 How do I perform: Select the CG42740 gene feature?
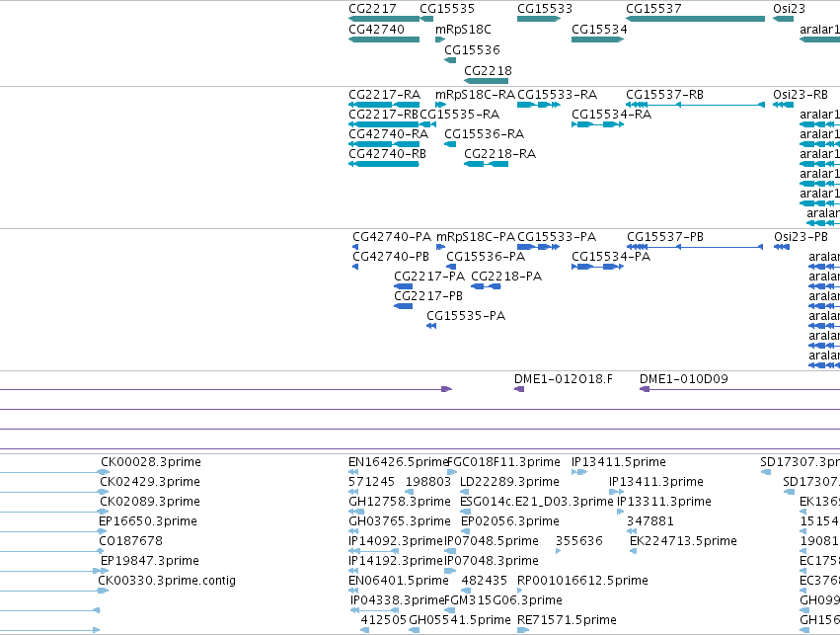coord(384,40)
